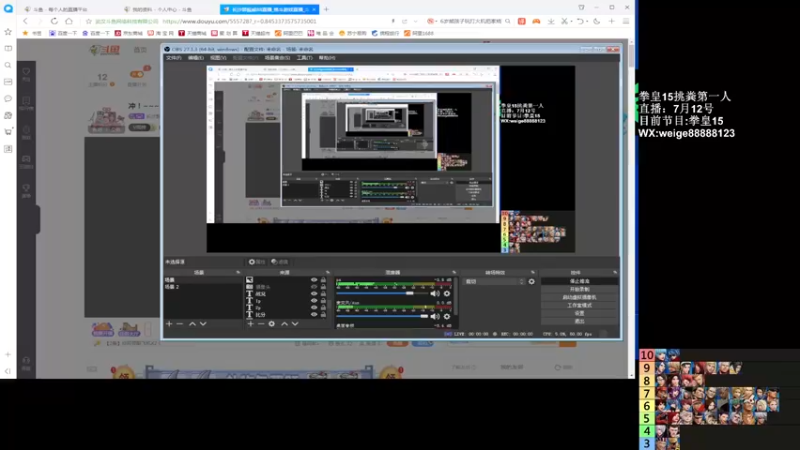Open settings gear of first mixer channel

(x=447, y=293)
